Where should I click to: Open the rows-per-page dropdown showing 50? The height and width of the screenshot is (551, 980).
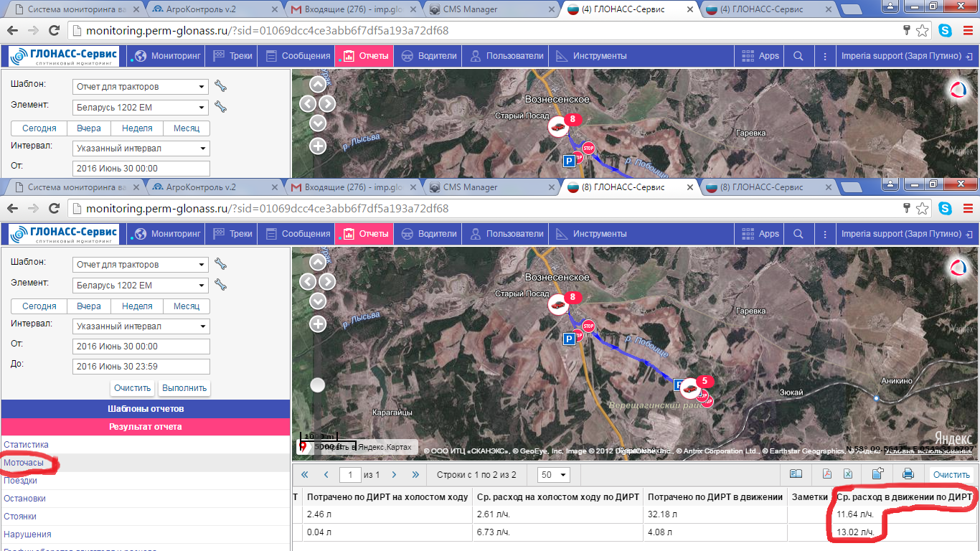(x=554, y=474)
